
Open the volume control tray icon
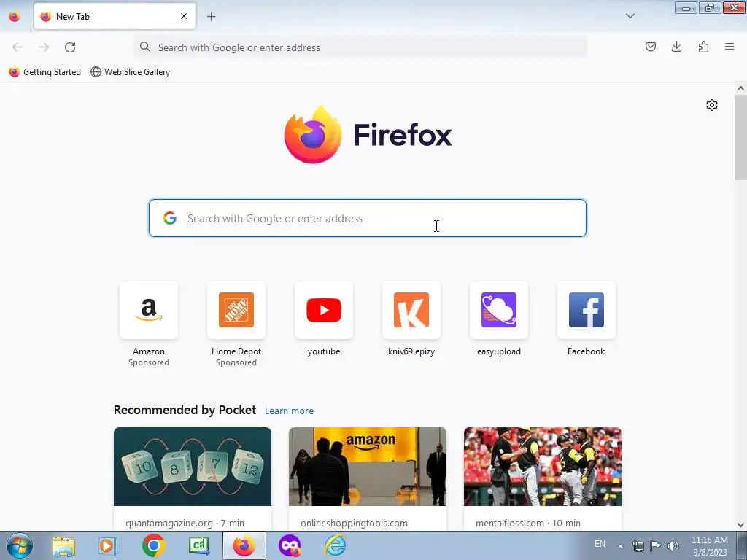[x=673, y=546]
